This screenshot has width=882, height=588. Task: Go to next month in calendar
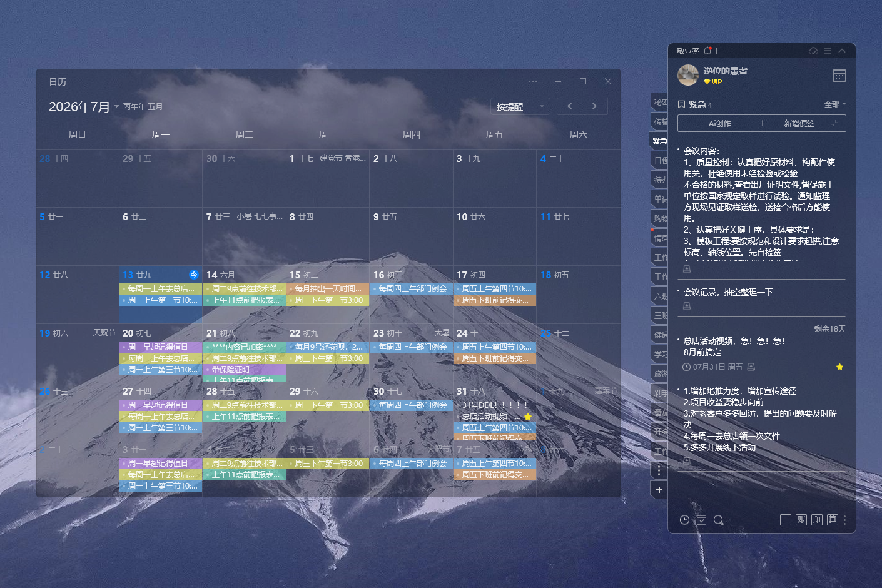point(594,106)
